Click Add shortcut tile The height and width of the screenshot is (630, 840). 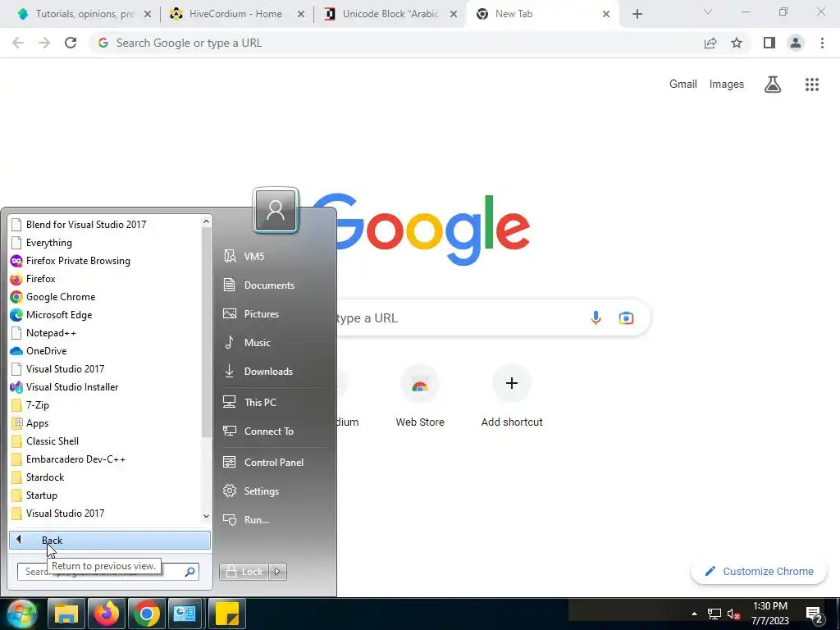pos(512,396)
